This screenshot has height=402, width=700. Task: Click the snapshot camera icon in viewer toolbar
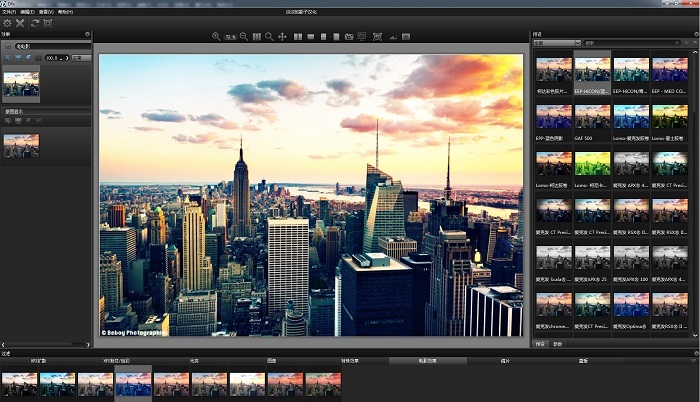pyautogui.click(x=348, y=37)
